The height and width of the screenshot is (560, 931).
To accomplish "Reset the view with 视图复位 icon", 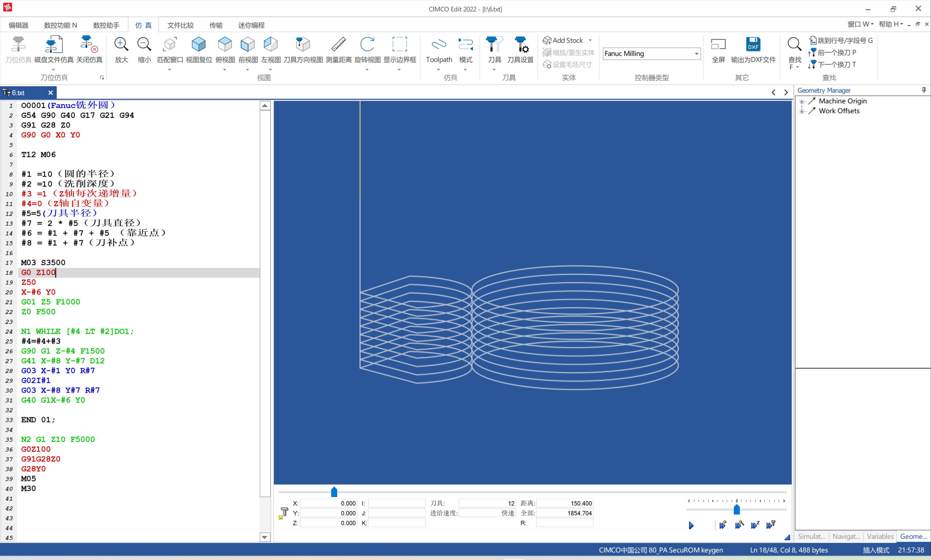I will tap(199, 44).
